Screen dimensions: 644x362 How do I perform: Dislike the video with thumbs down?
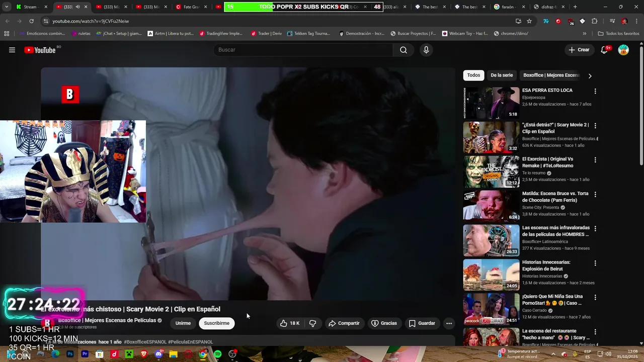tap(312, 323)
